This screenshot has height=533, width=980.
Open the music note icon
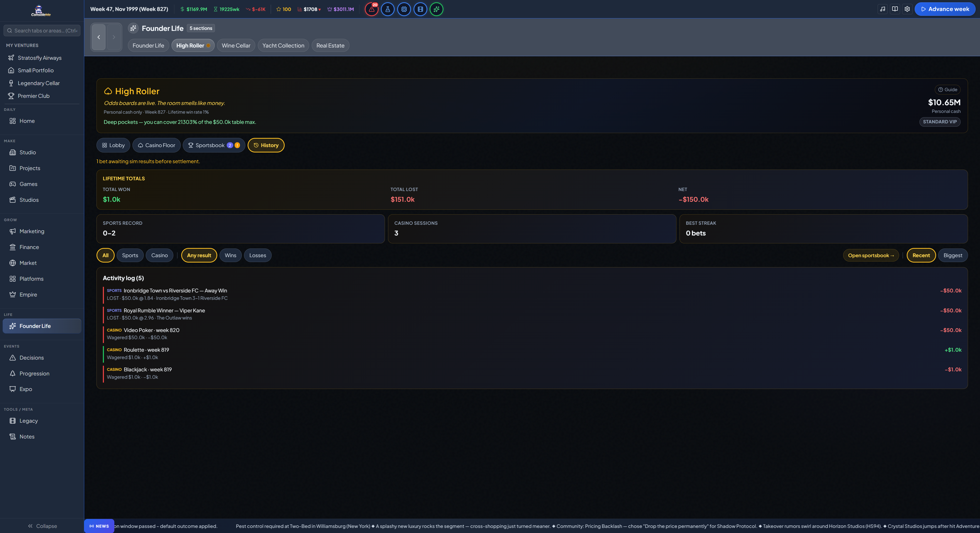coord(882,9)
